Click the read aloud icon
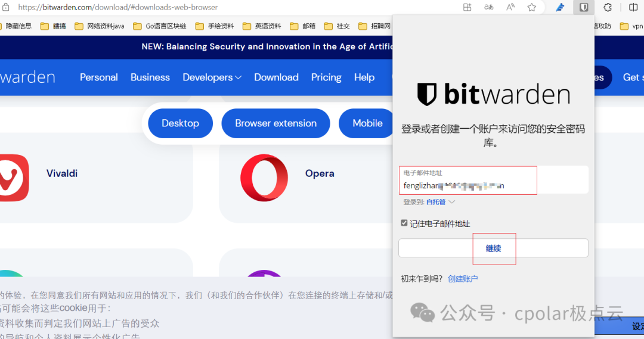 click(510, 7)
